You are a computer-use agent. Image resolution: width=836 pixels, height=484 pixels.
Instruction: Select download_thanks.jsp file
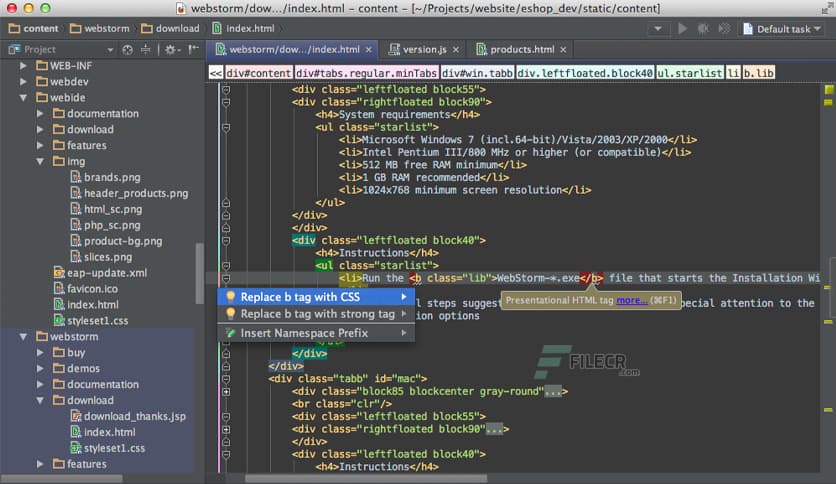click(128, 416)
